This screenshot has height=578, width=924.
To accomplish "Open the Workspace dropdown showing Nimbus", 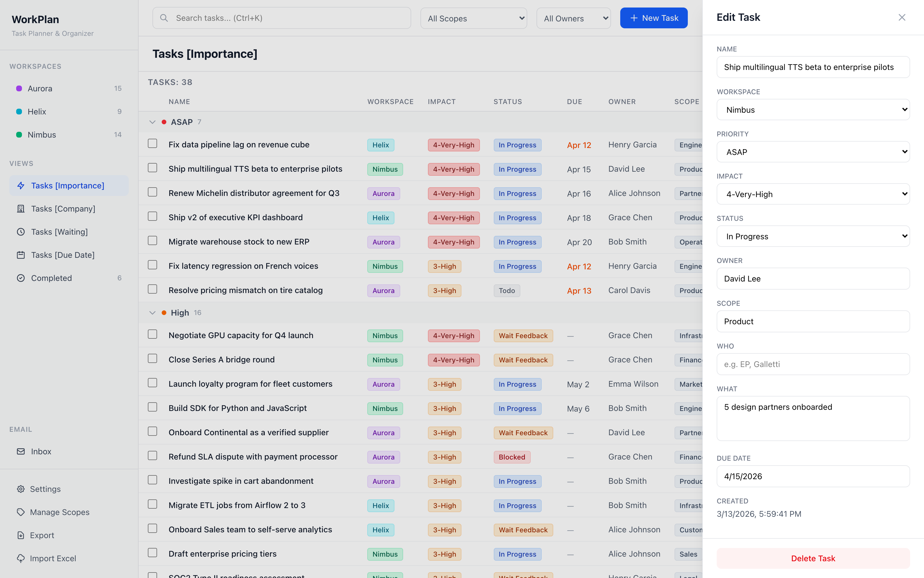I will 813,110.
